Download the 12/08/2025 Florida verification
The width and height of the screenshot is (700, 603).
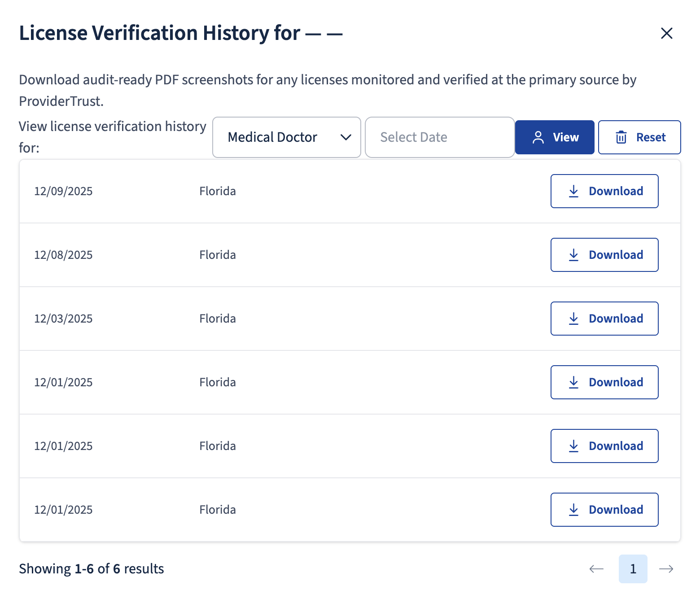(x=604, y=255)
